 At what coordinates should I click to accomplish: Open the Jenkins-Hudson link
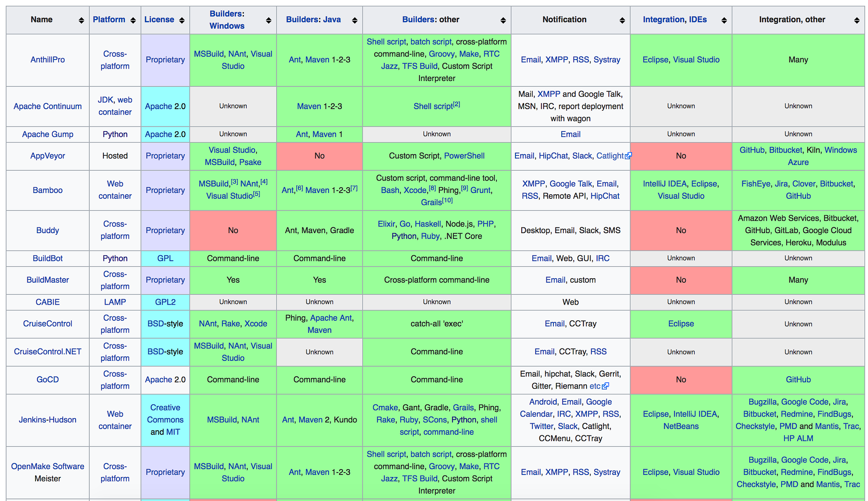pyautogui.click(x=48, y=420)
